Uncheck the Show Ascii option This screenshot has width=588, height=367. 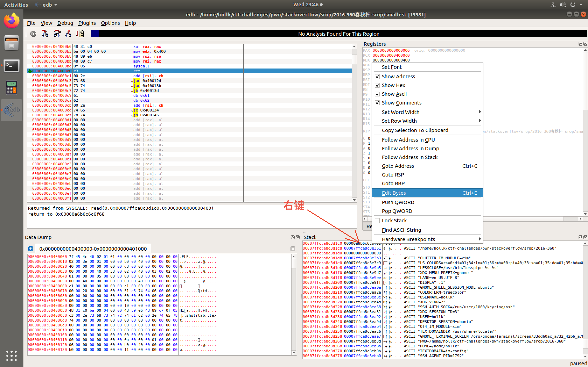pos(377,94)
